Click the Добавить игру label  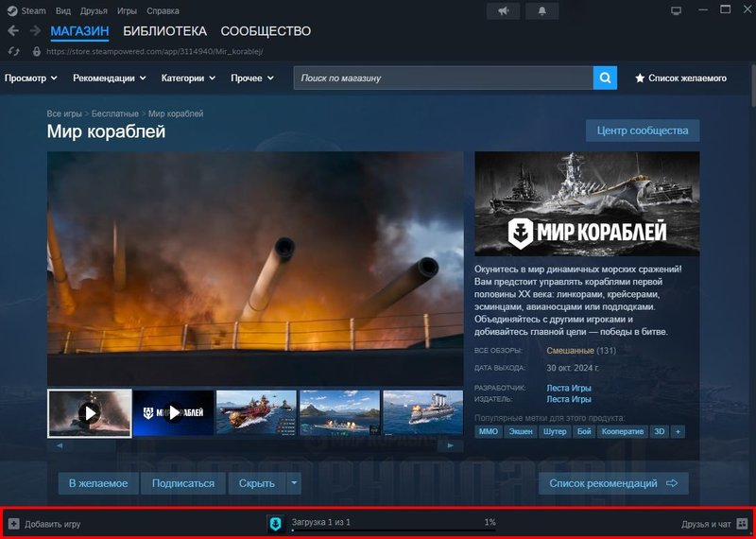53,524
